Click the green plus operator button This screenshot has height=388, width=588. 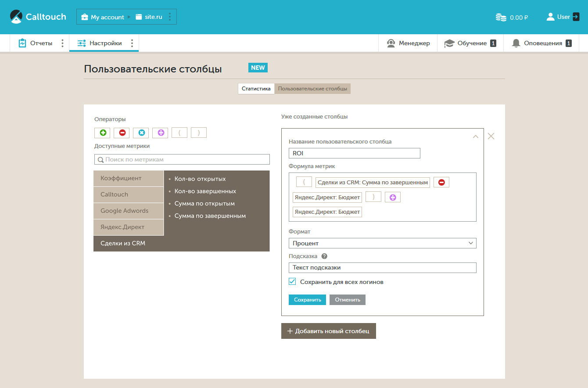(x=102, y=133)
